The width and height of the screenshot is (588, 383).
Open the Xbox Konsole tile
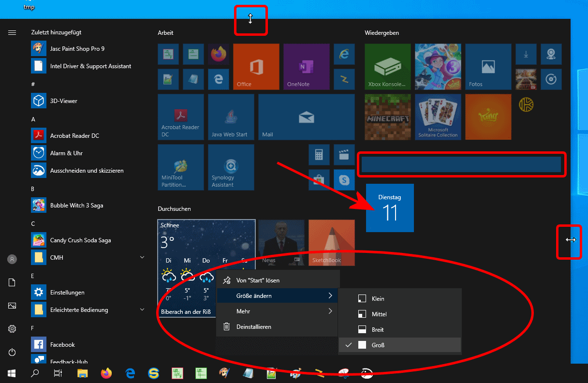point(387,67)
